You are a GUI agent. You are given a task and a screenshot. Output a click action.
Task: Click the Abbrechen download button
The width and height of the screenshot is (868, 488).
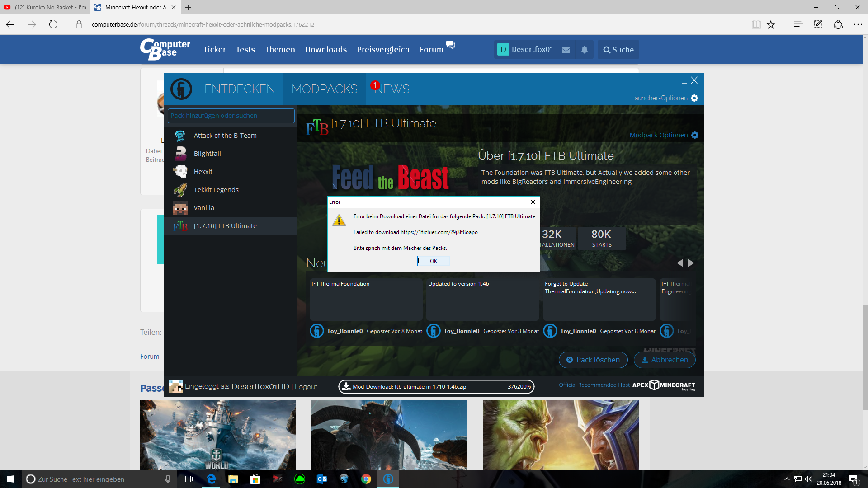(x=665, y=360)
